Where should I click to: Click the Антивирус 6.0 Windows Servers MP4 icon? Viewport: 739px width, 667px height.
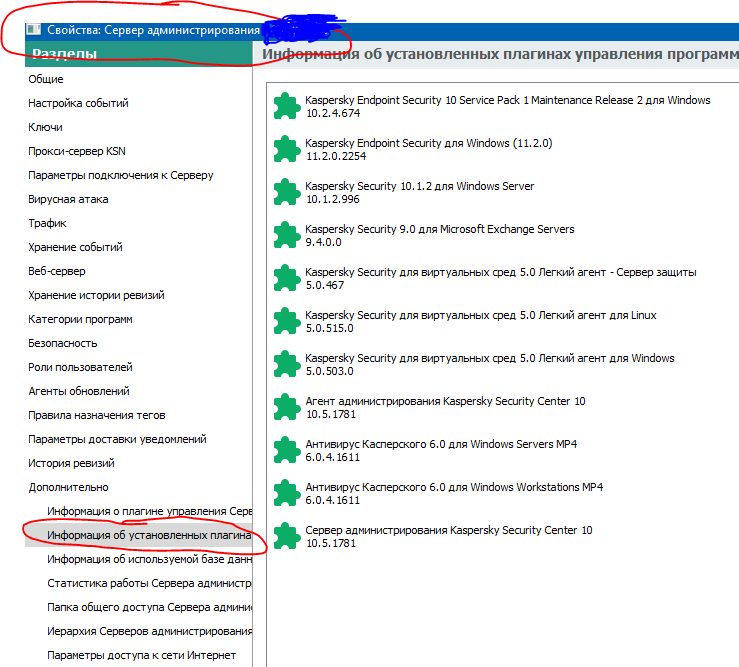tap(287, 450)
